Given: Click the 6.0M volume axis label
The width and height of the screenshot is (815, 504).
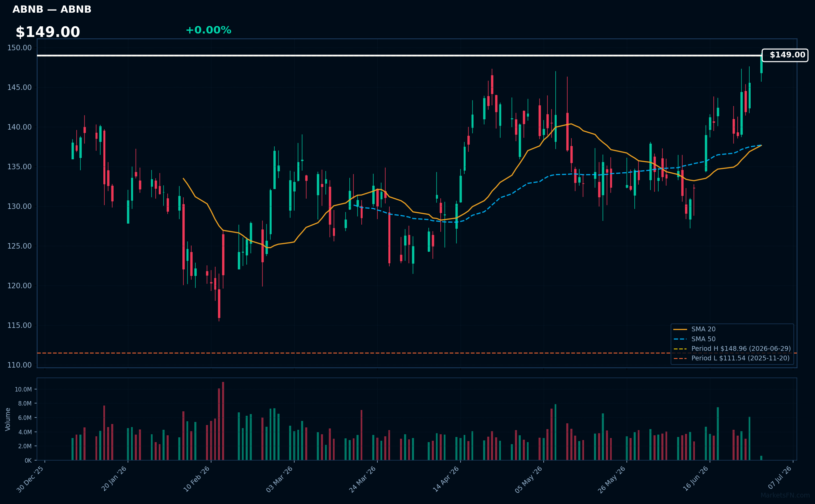Looking at the screenshot, I should [x=25, y=418].
